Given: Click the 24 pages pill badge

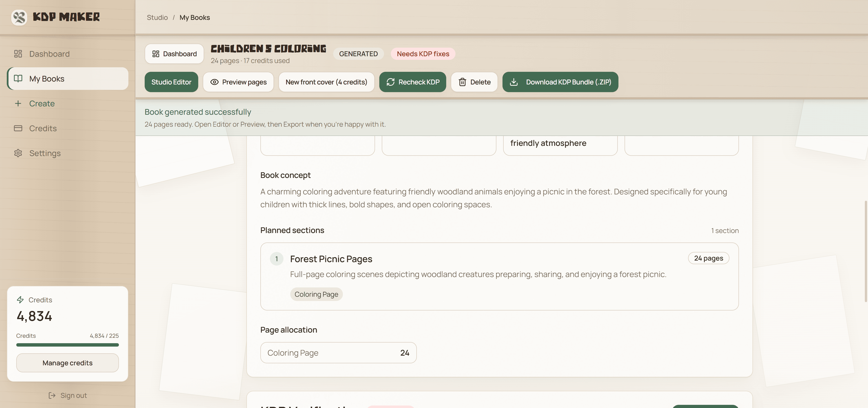Looking at the screenshot, I should coord(708,258).
